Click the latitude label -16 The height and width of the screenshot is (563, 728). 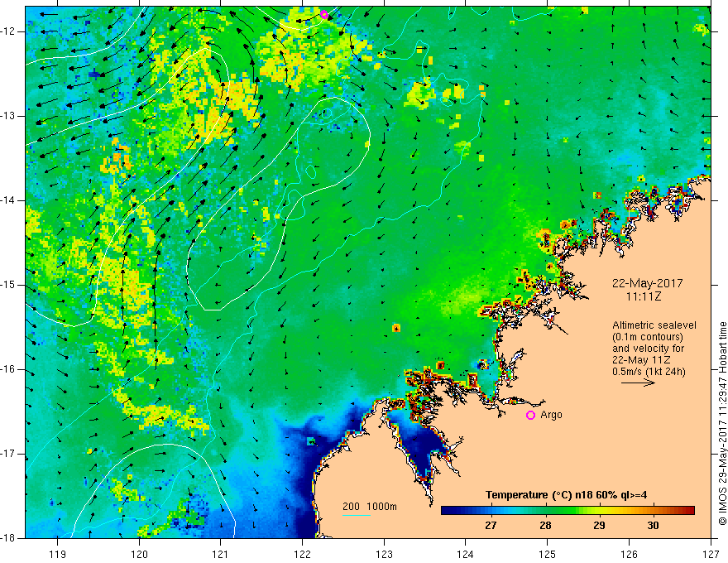pos(9,369)
